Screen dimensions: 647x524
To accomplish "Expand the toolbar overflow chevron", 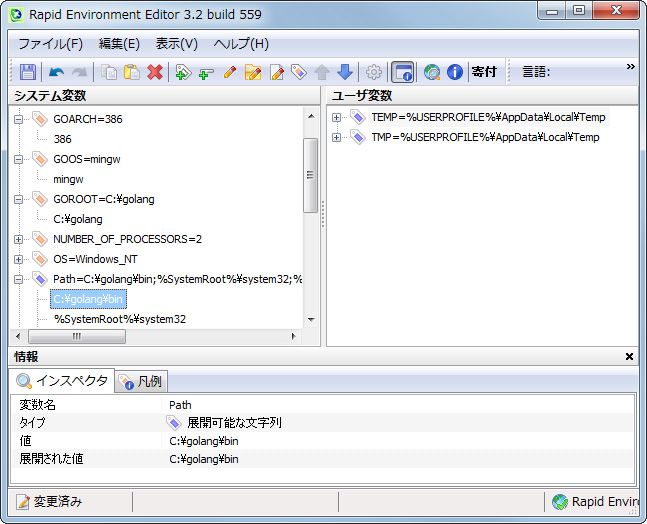I will 630,66.
